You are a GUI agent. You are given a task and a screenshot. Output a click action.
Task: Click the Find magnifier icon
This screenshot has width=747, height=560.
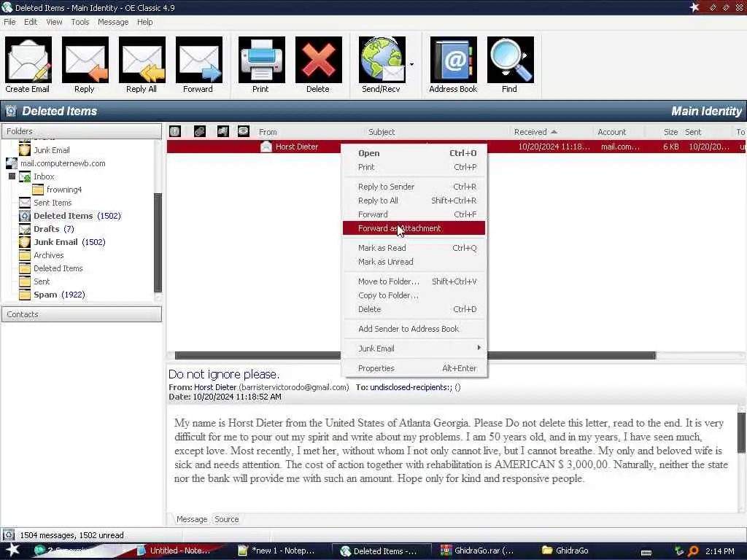click(510, 60)
